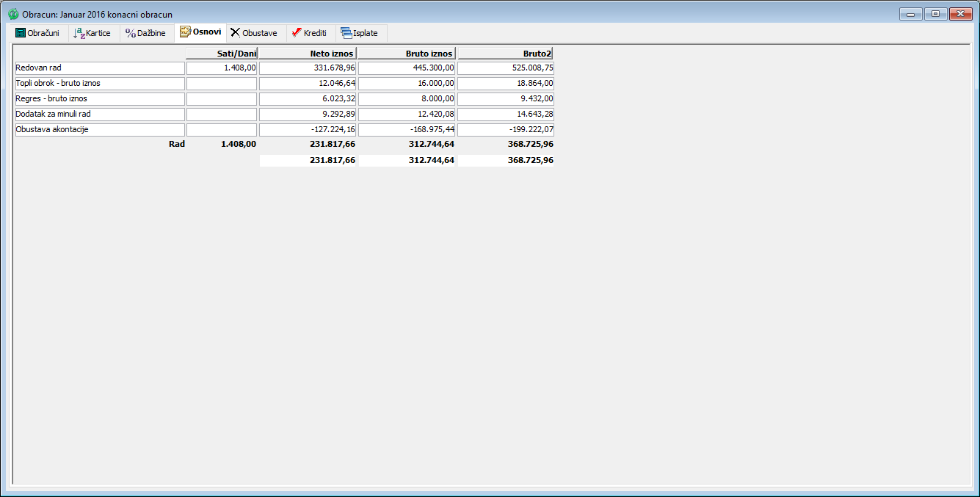Viewport: 980px width, 497px height.
Task: Select the Obustava akontacije field
Action: (x=100, y=129)
